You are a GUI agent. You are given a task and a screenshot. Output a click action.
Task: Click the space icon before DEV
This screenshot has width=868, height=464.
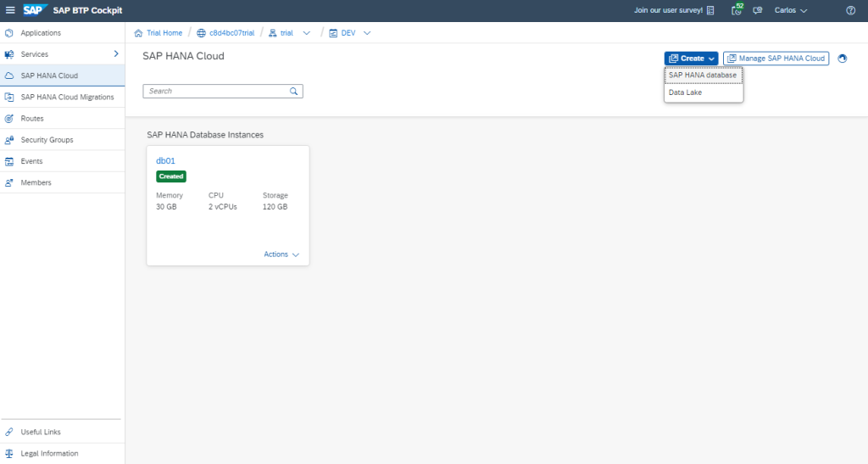tap(333, 33)
